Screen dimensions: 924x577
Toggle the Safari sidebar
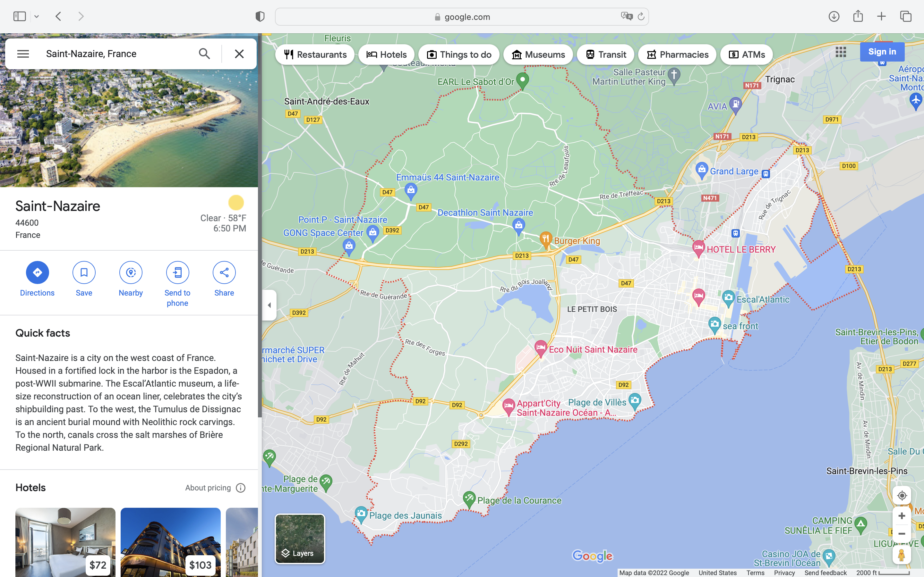tap(20, 16)
